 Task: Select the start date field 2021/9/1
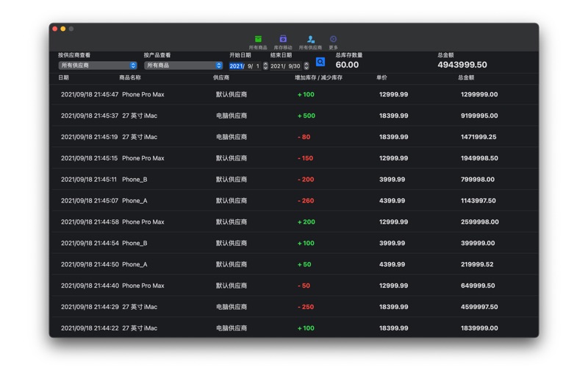[x=244, y=66]
